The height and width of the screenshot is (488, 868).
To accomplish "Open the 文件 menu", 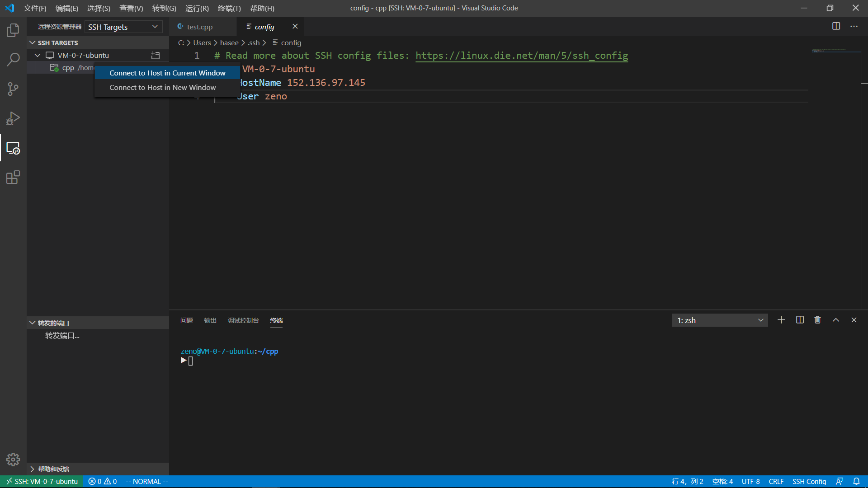I will (34, 8).
